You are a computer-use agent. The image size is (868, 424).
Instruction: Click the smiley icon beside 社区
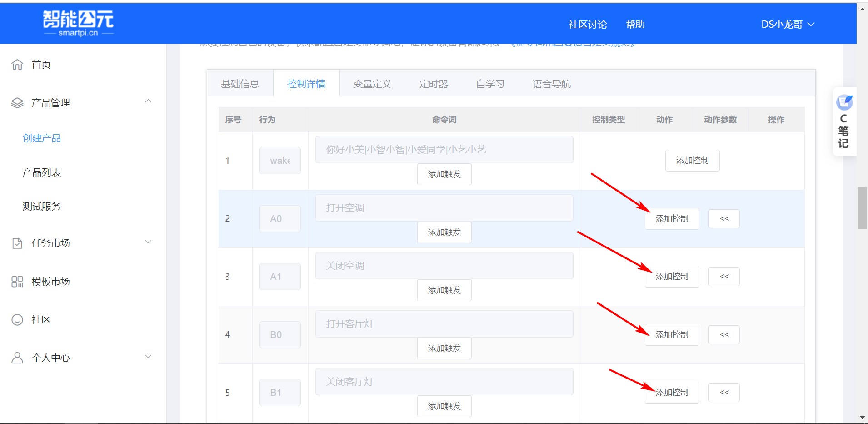(17, 320)
